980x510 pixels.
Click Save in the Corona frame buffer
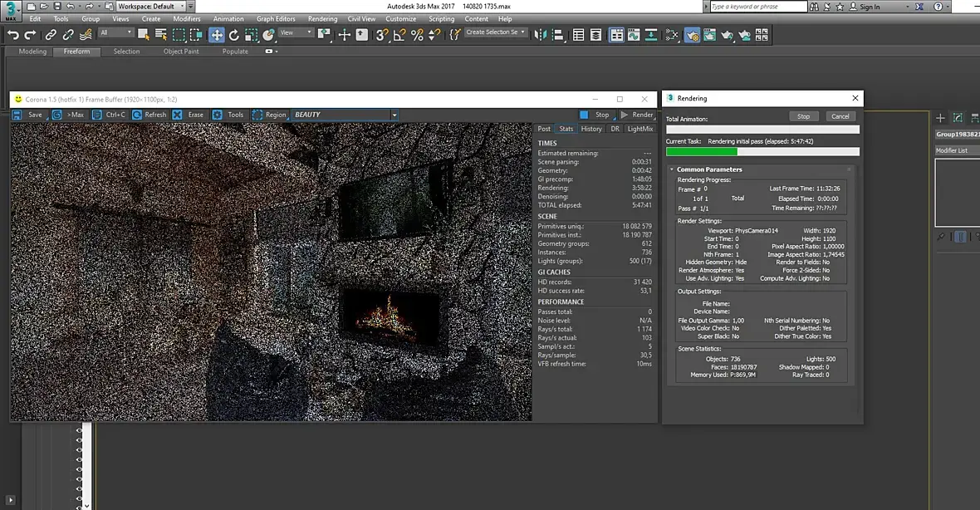tap(28, 115)
